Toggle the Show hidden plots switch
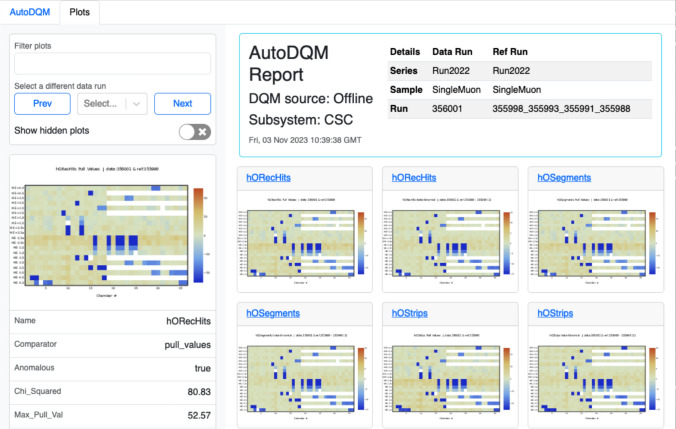The width and height of the screenshot is (676, 429). tap(195, 132)
